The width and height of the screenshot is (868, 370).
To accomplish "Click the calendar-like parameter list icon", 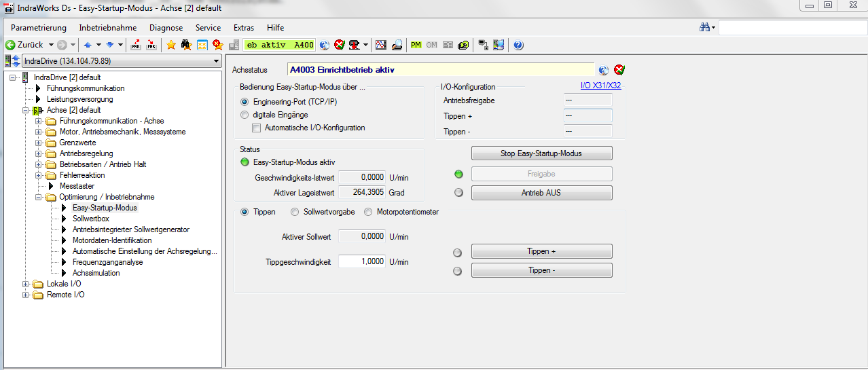I will 202,45.
